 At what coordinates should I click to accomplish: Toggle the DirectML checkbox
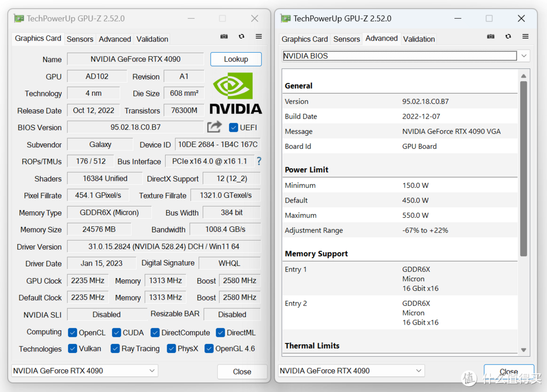coord(220,333)
